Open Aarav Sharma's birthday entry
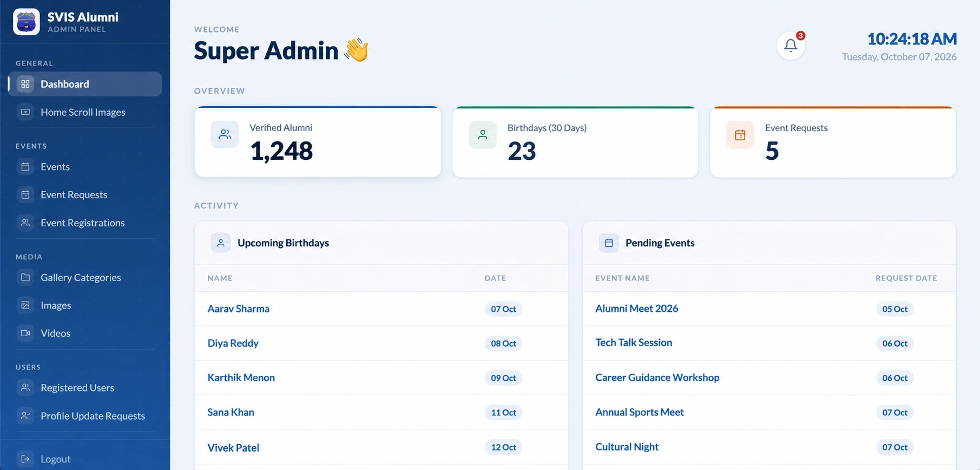The width and height of the screenshot is (980, 470). coord(239,309)
